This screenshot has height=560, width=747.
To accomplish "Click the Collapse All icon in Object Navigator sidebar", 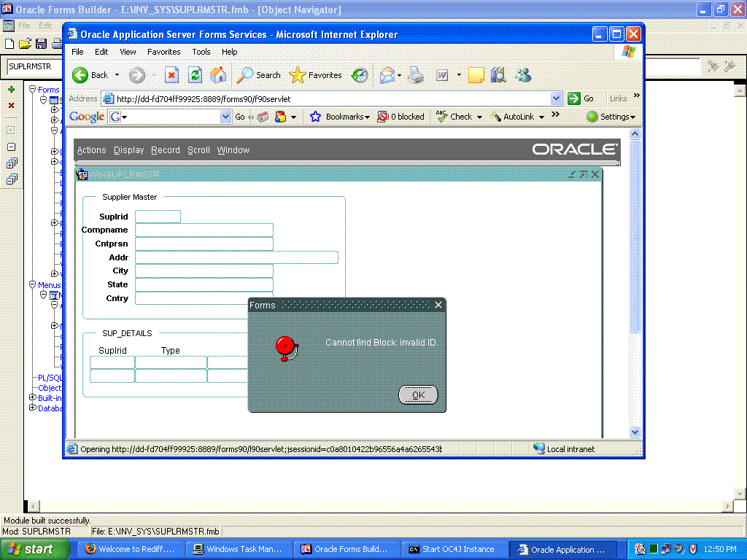I will [12, 179].
